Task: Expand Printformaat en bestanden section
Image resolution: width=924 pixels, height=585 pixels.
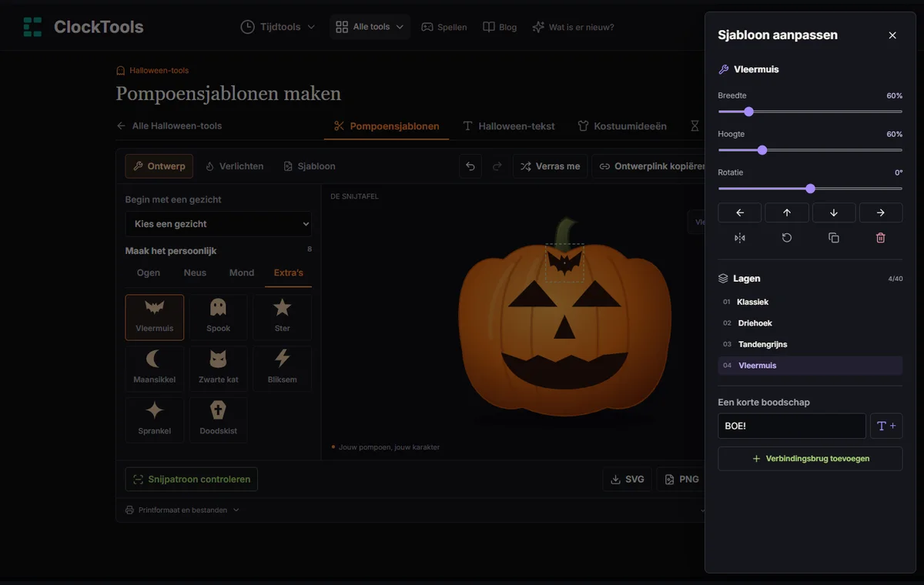Action: click(182, 510)
